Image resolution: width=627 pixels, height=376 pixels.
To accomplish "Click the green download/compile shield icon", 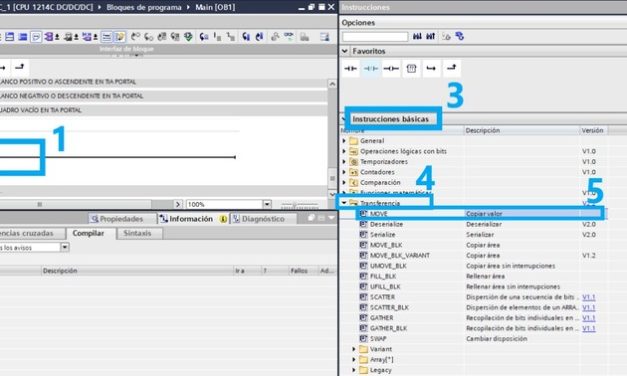I will click(188, 37).
